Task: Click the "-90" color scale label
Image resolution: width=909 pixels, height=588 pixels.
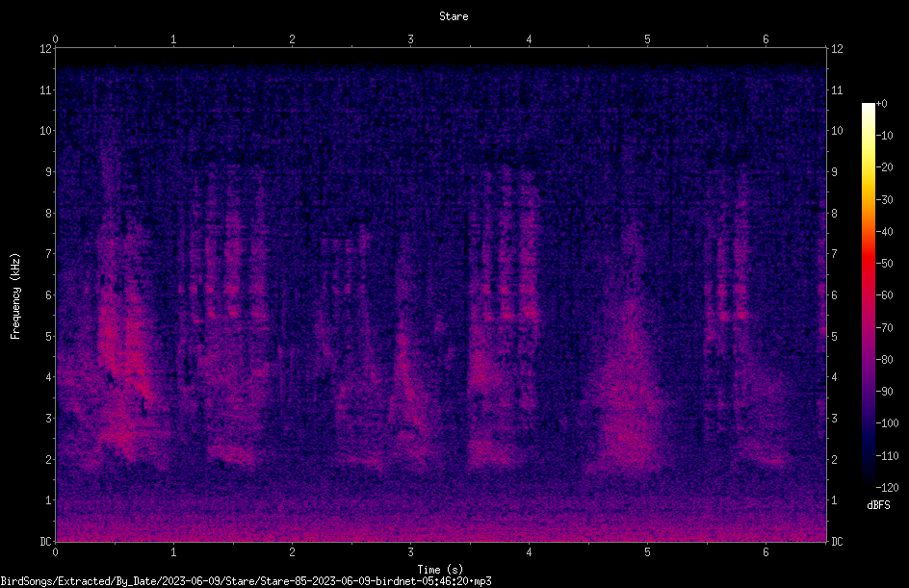Action: pos(884,392)
